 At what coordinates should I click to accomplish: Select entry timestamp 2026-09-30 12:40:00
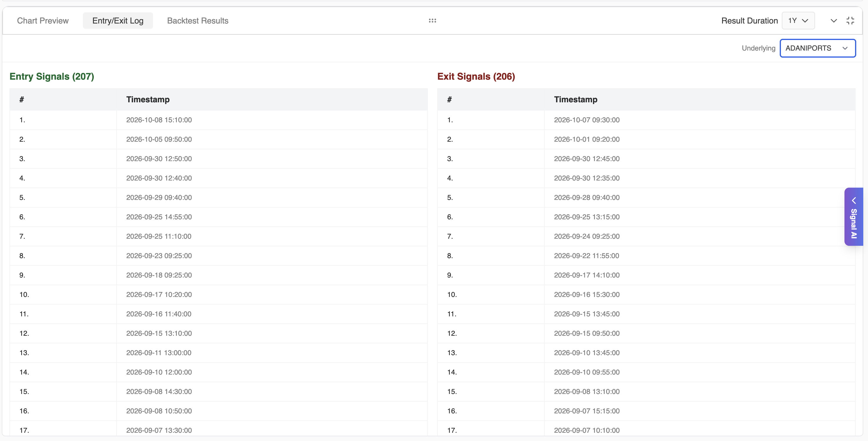point(159,178)
